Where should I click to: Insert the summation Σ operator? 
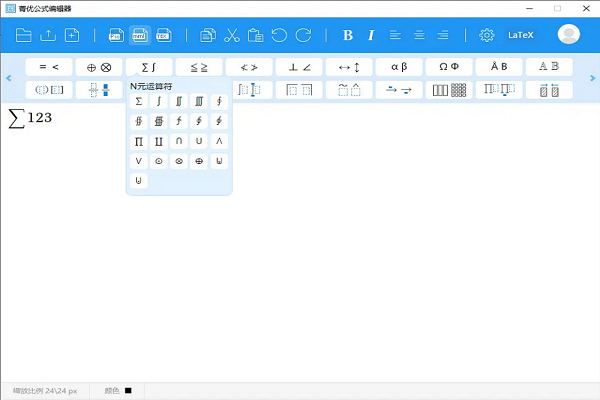point(139,101)
